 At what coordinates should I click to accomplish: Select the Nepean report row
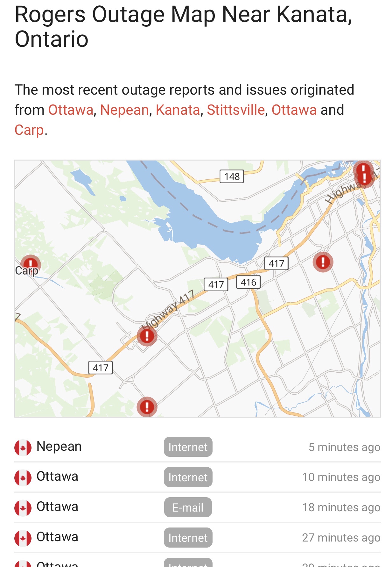198,447
